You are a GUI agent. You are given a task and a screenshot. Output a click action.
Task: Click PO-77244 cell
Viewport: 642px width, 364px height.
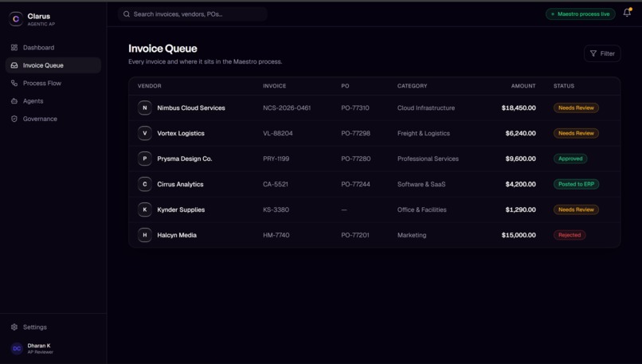pyautogui.click(x=355, y=184)
